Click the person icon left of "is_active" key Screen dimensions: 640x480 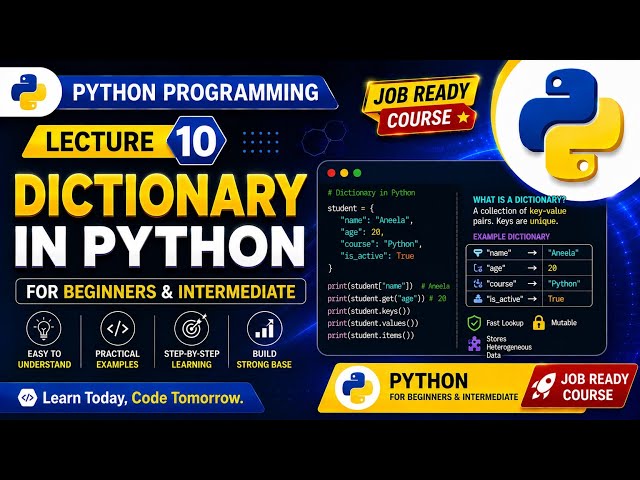coord(478,299)
